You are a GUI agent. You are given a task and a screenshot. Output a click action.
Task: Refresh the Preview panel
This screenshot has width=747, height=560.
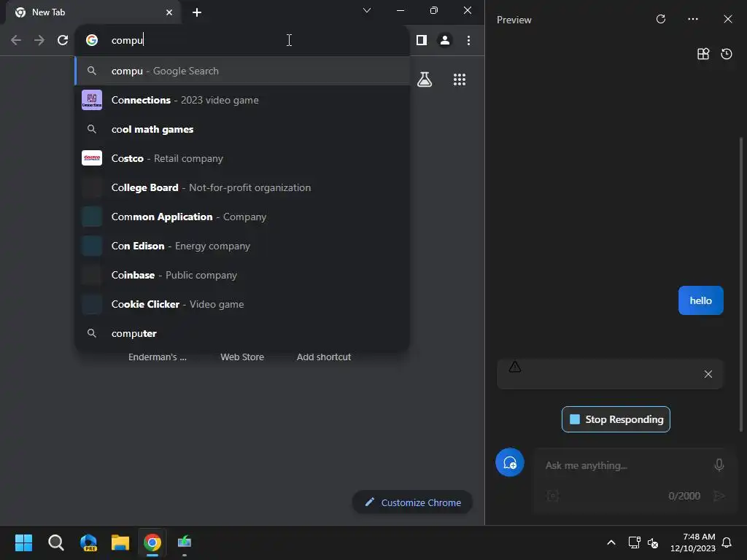click(x=660, y=19)
